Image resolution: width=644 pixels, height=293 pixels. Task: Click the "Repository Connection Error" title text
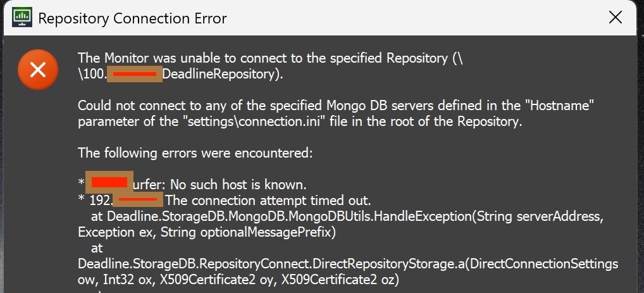pyautogui.click(x=132, y=18)
